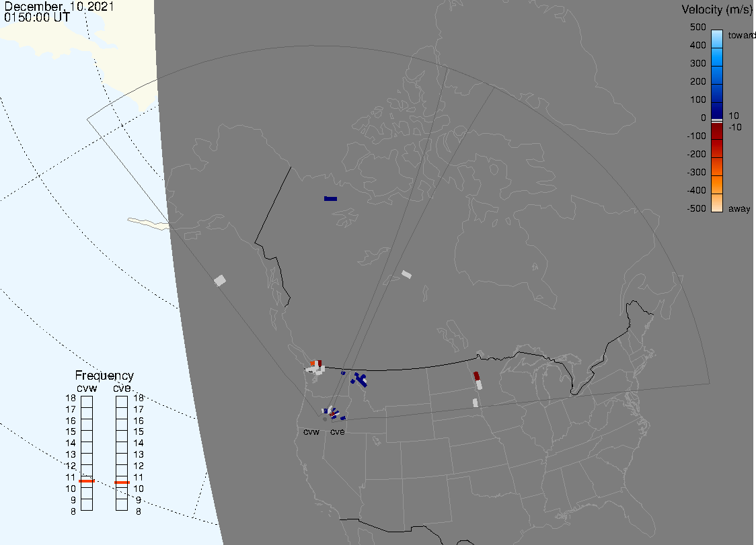The image size is (756, 545).
Task: Click the 8 label beside cve frequency bar
Action: (x=139, y=512)
